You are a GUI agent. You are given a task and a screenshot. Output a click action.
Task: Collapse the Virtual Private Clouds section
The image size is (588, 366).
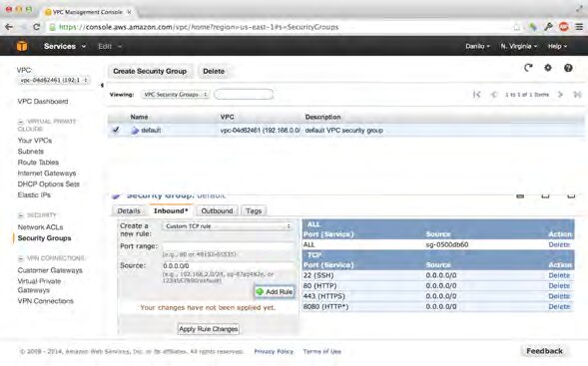pos(21,122)
